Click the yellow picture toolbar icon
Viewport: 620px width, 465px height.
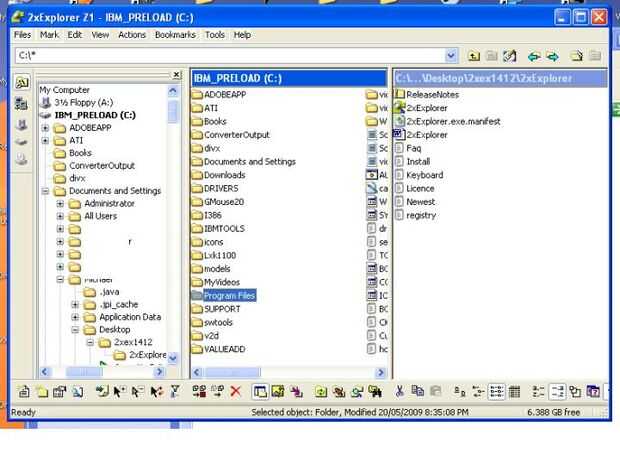[x=278, y=391]
